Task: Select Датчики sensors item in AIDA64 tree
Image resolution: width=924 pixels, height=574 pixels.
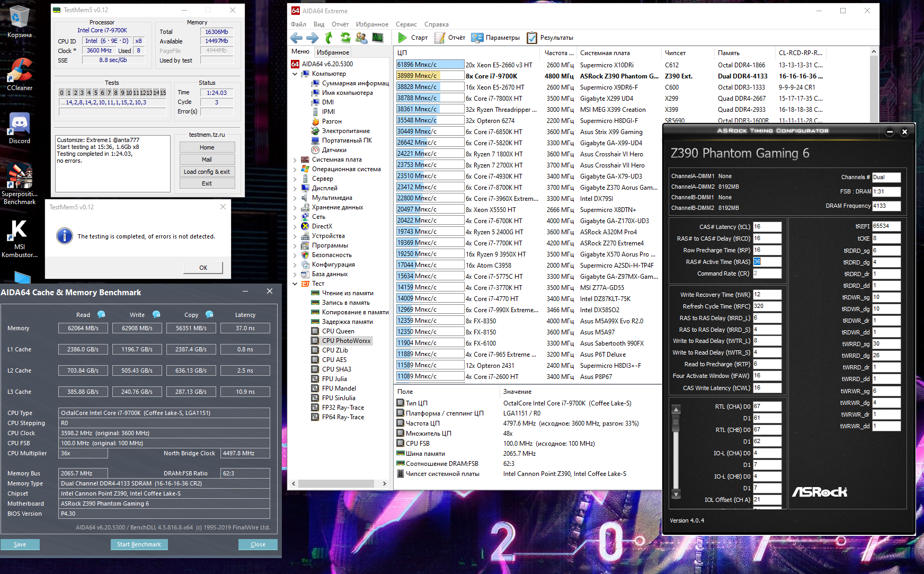Action: pos(328,150)
